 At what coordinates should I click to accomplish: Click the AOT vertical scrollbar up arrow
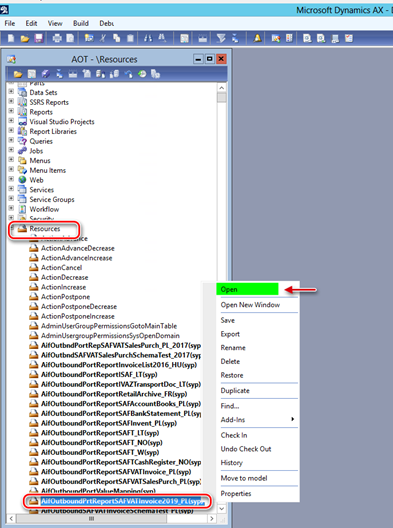(222, 88)
